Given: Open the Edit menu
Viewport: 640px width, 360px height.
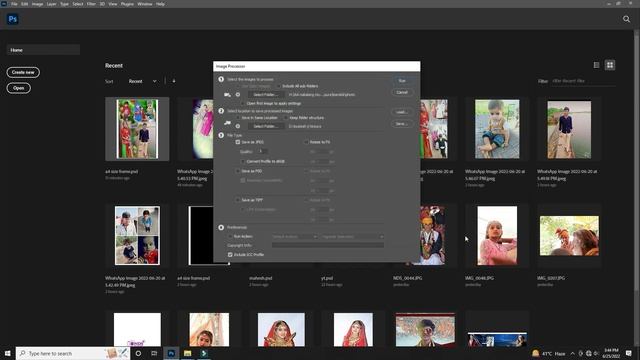Looking at the screenshot, I should (x=24, y=4).
